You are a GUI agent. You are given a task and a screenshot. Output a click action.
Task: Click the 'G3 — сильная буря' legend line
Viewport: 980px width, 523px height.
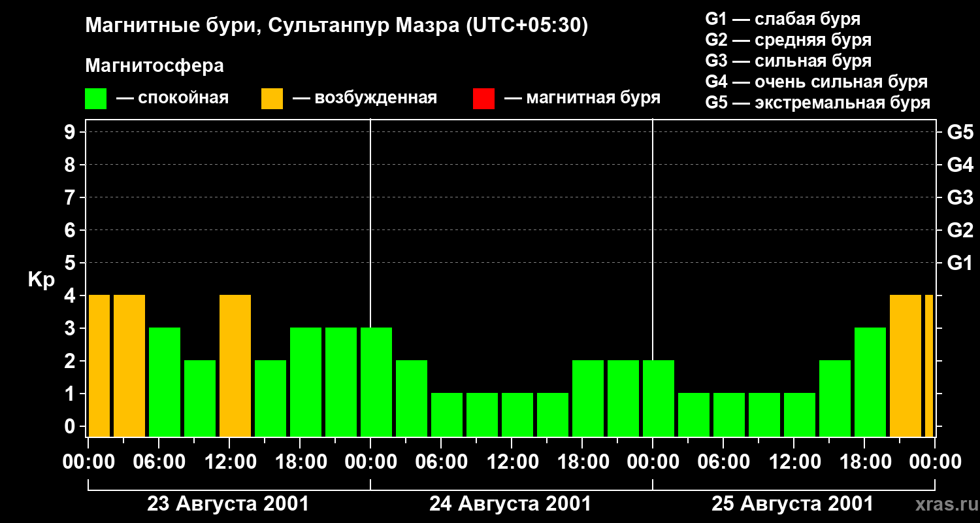[789, 61]
